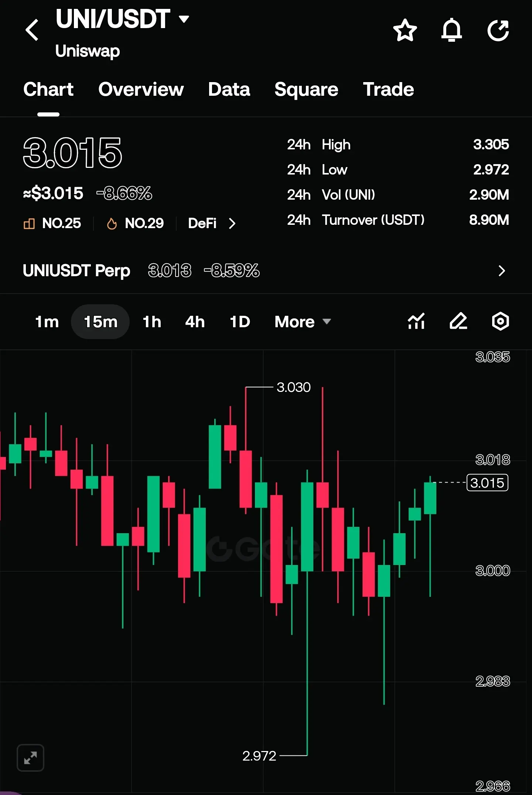This screenshot has height=795, width=532.
Task: Open the Square tab
Action: click(306, 89)
